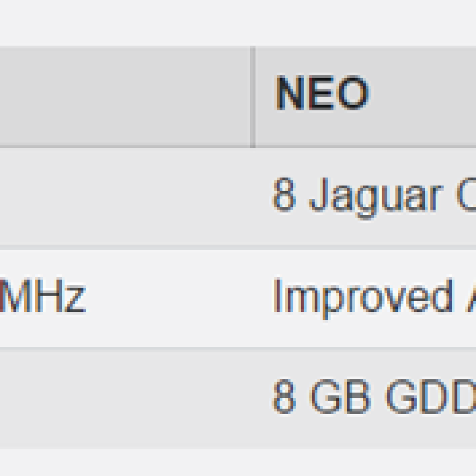Click the word "Improved"

[x=362, y=296]
